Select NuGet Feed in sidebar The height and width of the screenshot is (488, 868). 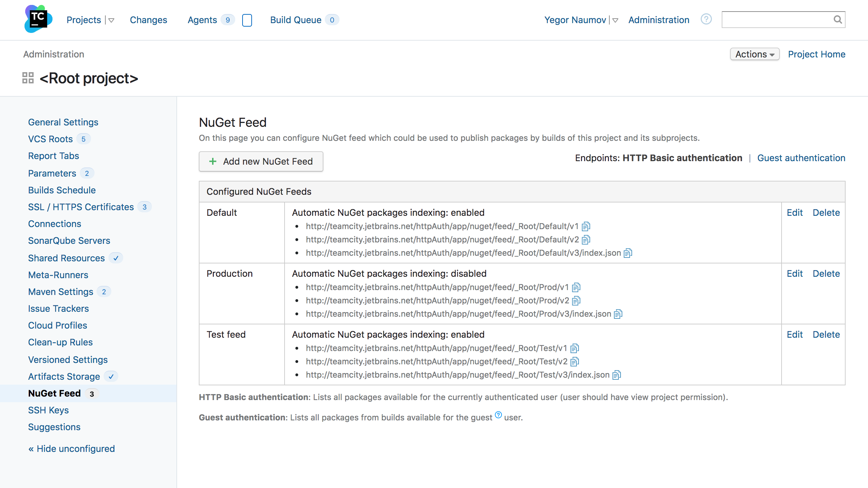coord(54,393)
